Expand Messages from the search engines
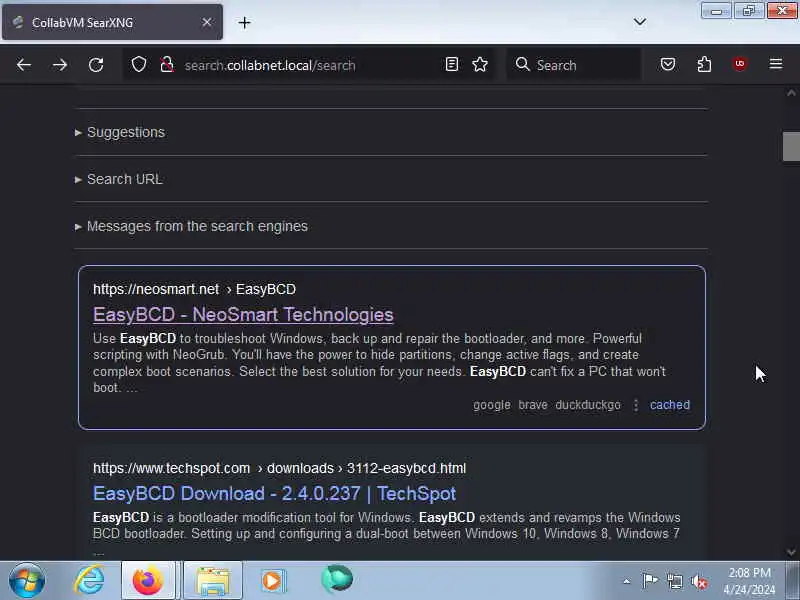800x600 pixels. point(191,226)
